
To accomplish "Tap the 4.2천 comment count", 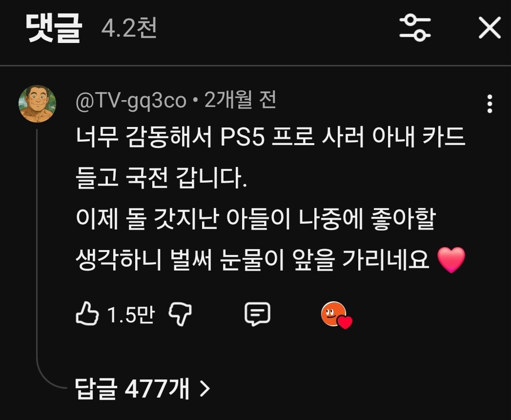I will pyautogui.click(x=129, y=28).
